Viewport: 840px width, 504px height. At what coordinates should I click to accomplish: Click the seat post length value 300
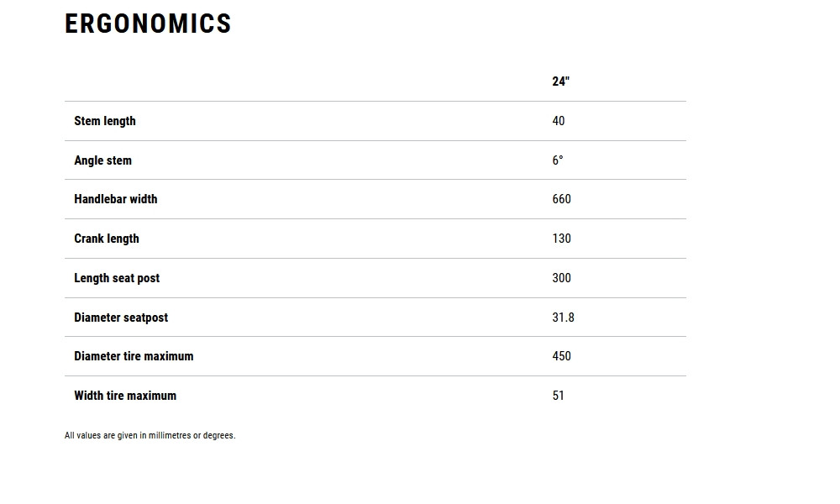(562, 278)
